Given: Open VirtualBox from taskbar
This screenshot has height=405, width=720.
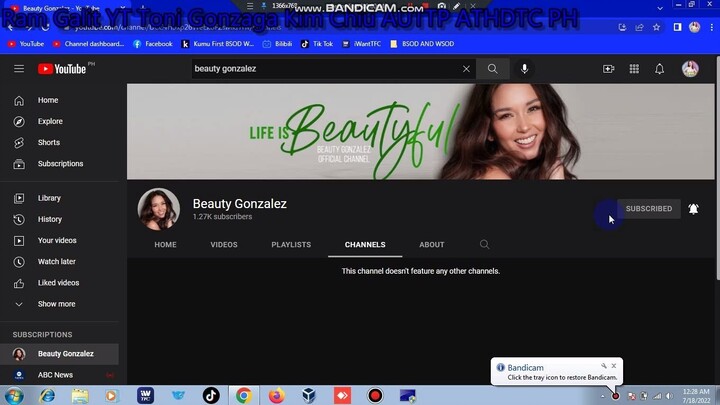Looking at the screenshot, I should tap(309, 395).
